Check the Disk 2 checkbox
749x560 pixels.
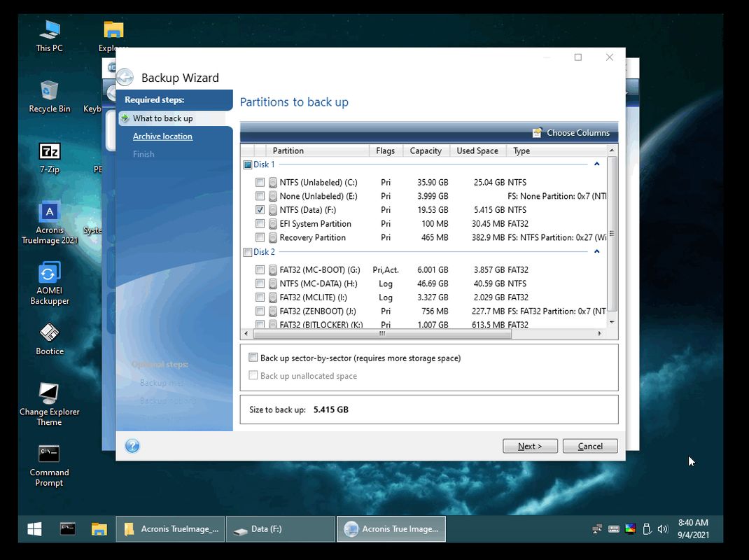[247, 252]
